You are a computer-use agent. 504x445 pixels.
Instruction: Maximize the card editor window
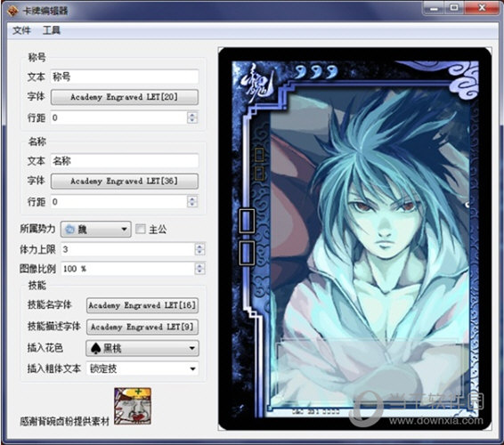pyautogui.click(x=454, y=8)
